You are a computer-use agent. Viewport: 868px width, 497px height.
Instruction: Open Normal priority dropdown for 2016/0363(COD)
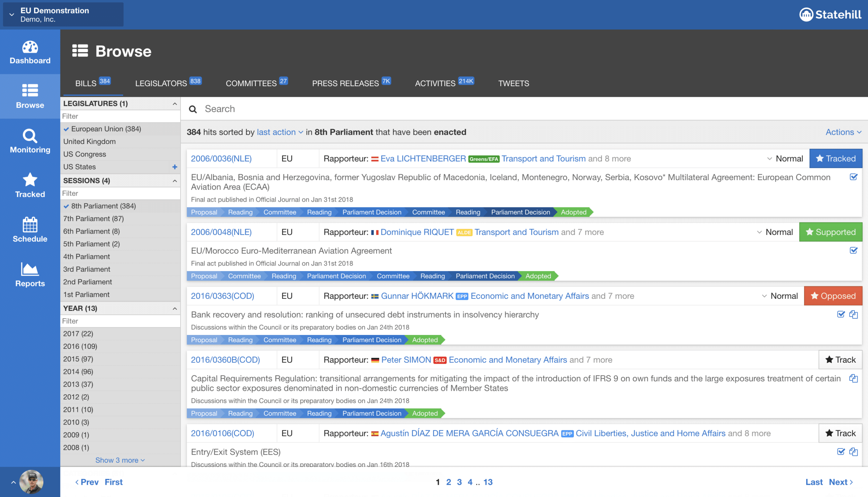780,296
